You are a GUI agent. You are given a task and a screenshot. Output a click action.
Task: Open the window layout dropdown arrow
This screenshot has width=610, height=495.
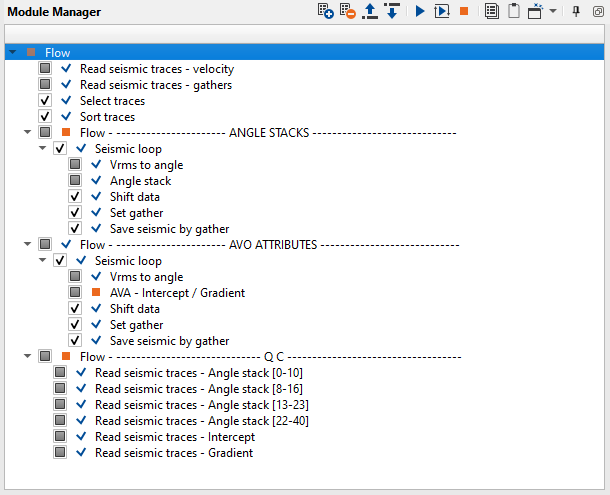coord(553,11)
